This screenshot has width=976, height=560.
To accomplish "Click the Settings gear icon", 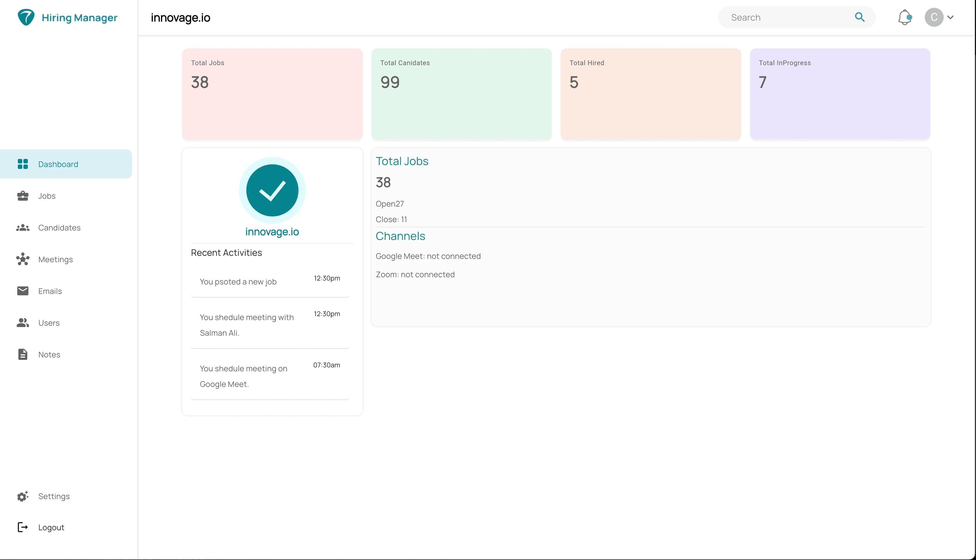I will click(x=23, y=496).
